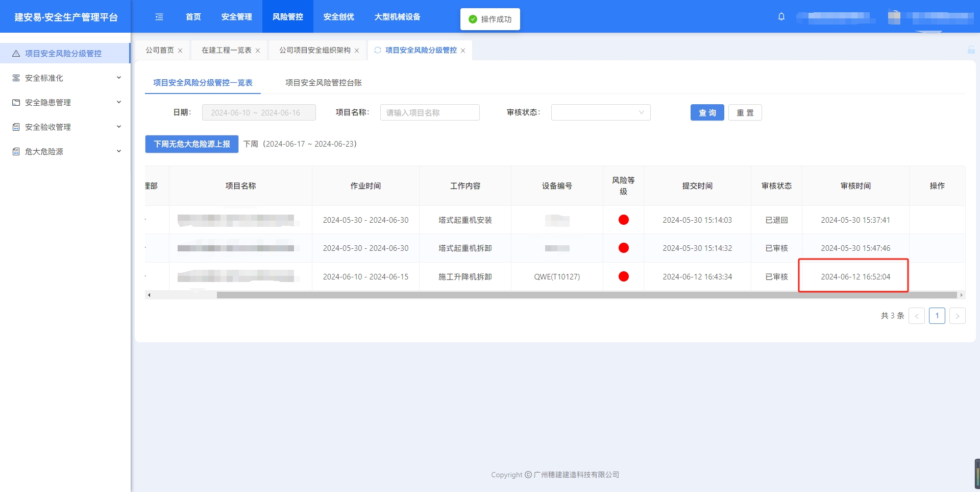The height and width of the screenshot is (492, 980).
Task: Click the lock icon at right of tabs
Action: (x=971, y=50)
